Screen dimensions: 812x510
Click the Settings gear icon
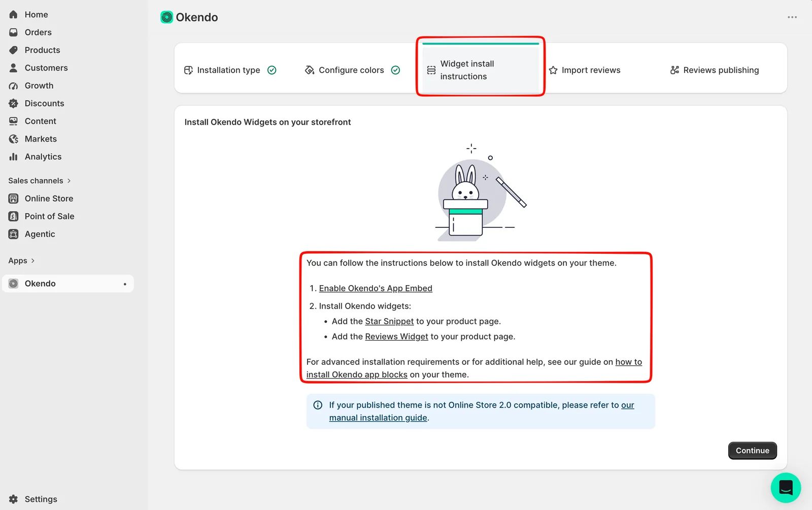(14, 499)
